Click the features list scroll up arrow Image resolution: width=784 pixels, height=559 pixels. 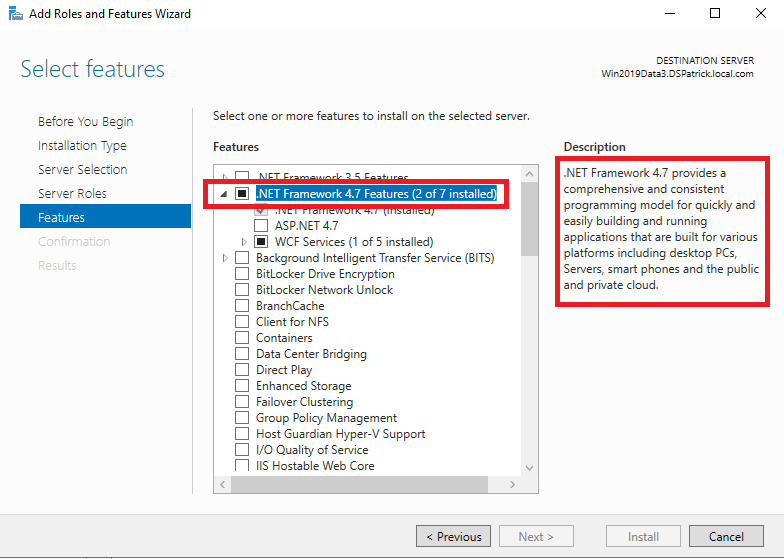(530, 174)
